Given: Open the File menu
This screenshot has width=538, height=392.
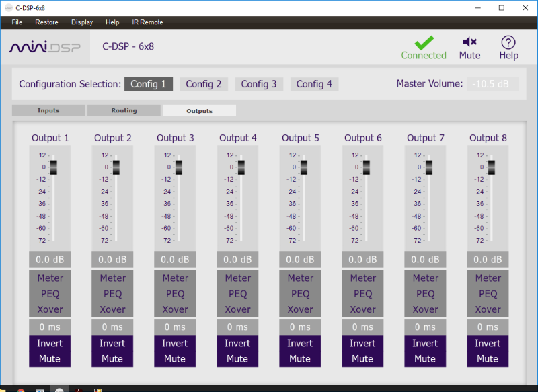Looking at the screenshot, I should pyautogui.click(x=17, y=22).
